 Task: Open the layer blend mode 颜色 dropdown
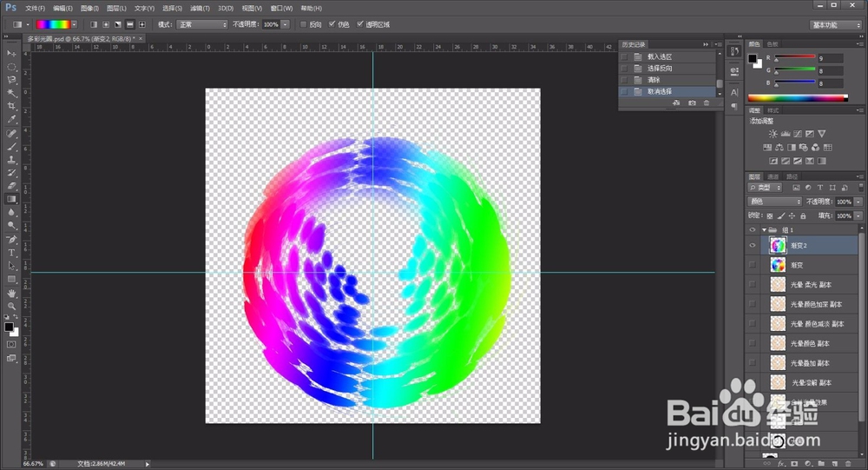(x=774, y=202)
